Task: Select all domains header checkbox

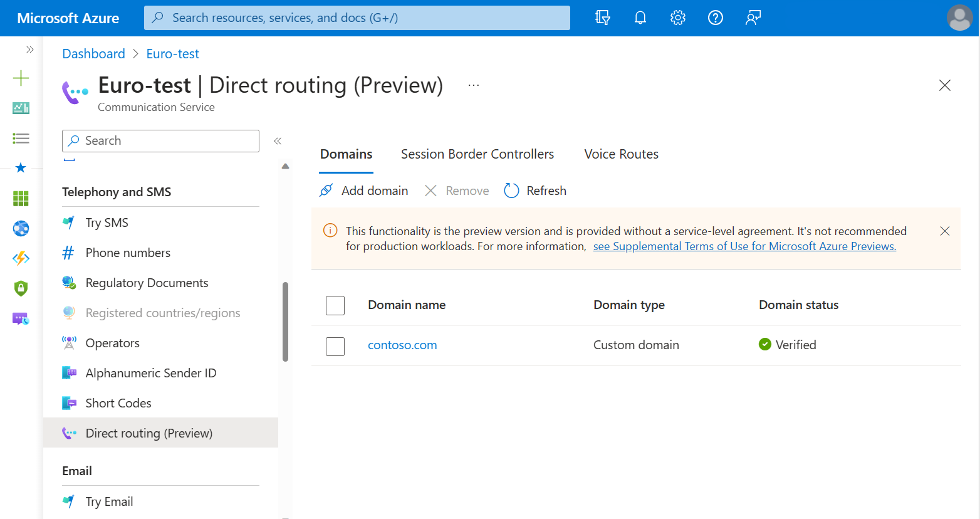Action: pyautogui.click(x=335, y=305)
